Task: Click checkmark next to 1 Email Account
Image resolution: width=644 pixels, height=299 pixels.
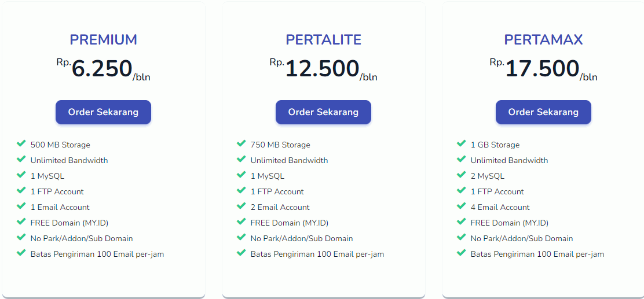Action: [21, 206]
